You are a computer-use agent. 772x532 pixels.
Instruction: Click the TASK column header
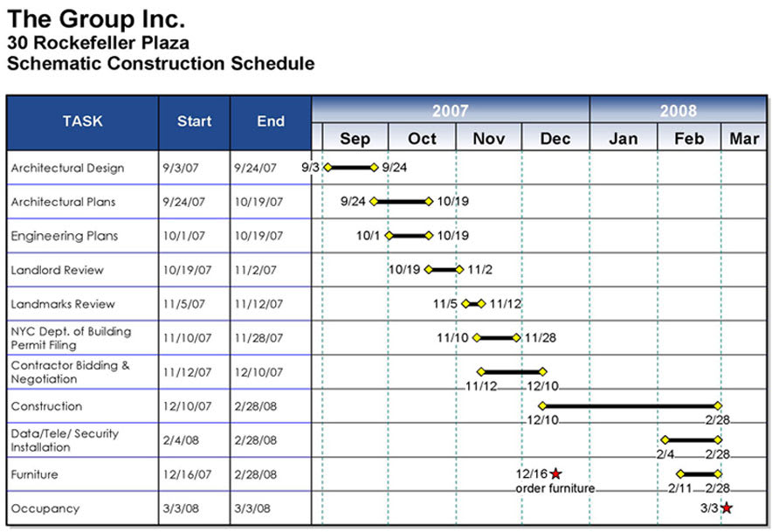pyautogui.click(x=83, y=122)
